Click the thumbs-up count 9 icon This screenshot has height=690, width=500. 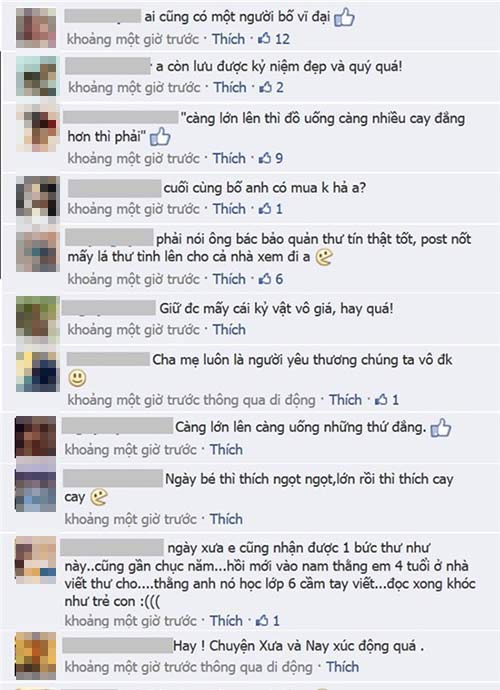point(270,158)
